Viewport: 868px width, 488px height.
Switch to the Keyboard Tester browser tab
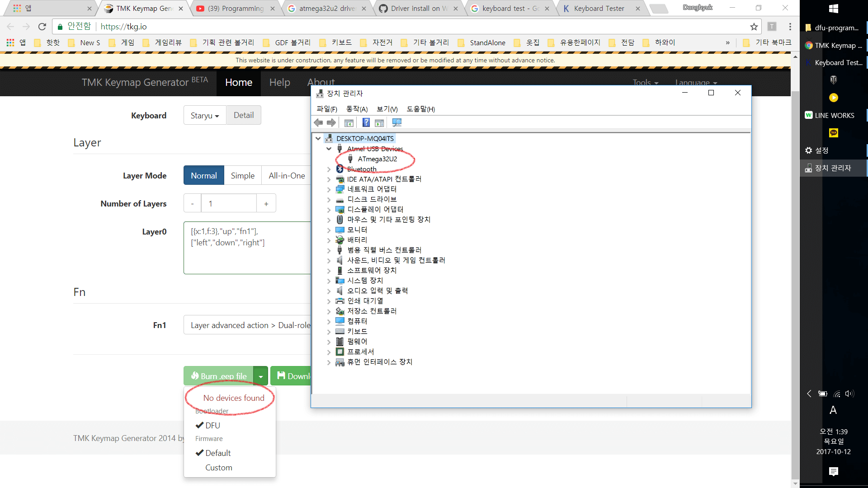[600, 8]
